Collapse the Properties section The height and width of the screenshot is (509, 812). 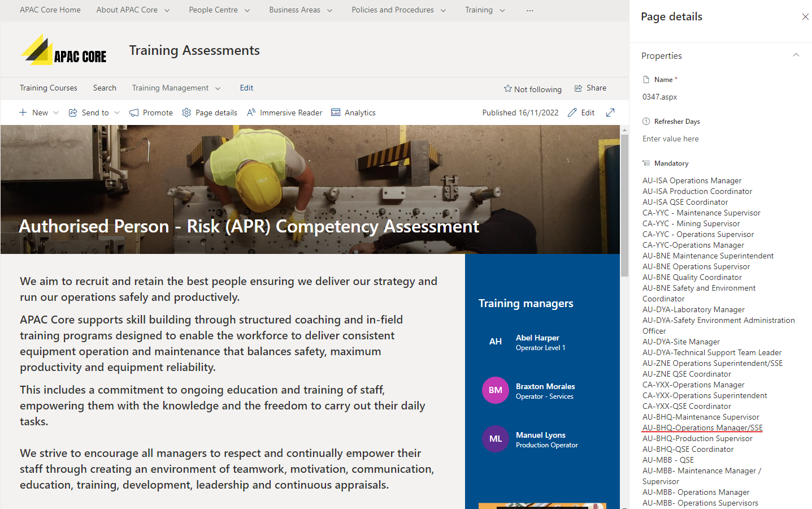coord(796,55)
